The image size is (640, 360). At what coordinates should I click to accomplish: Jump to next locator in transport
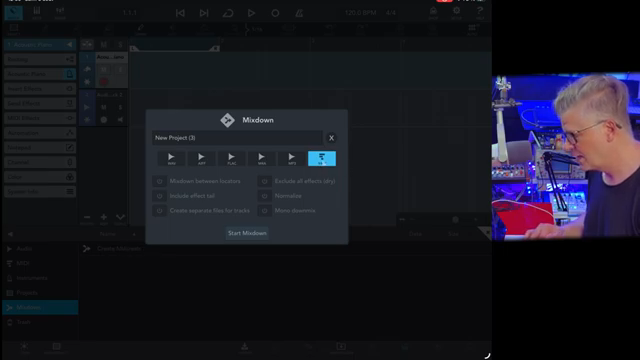(x=204, y=13)
